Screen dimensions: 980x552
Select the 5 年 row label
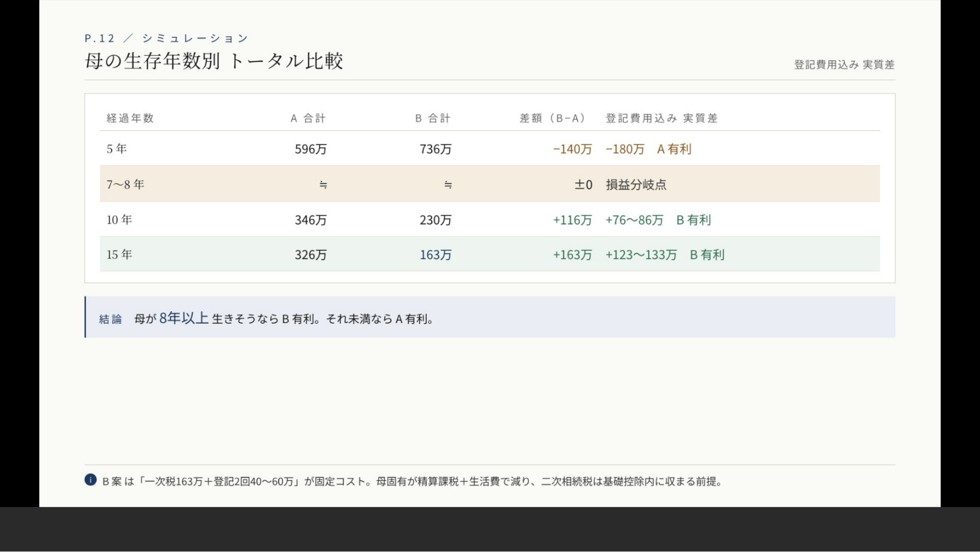[x=117, y=149]
